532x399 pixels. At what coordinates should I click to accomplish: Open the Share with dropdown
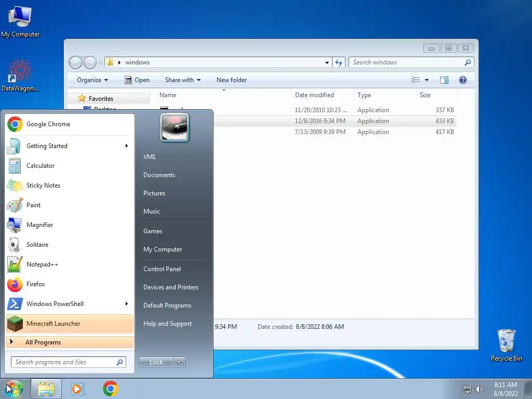pyautogui.click(x=182, y=80)
